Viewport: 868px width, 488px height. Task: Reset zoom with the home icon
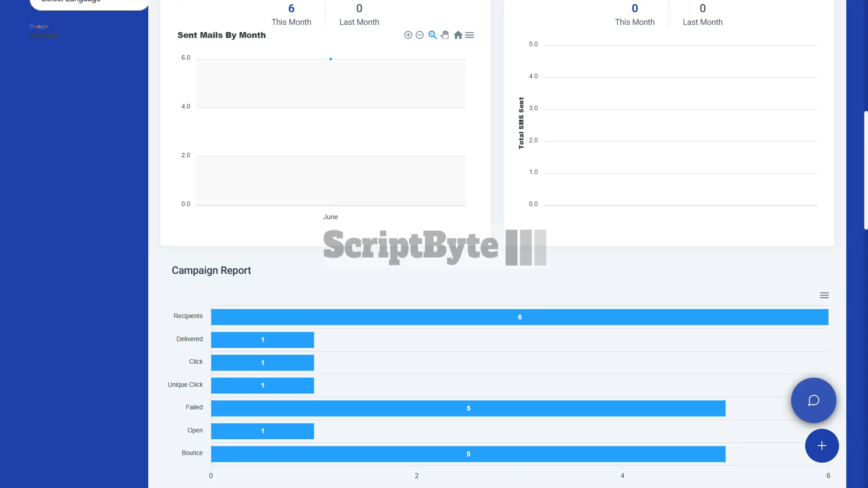[x=458, y=35]
